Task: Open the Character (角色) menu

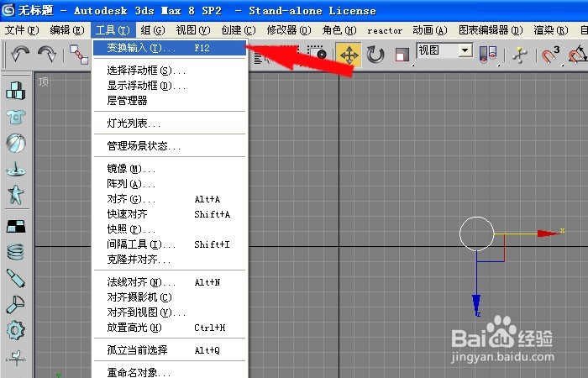Action: pyautogui.click(x=339, y=30)
